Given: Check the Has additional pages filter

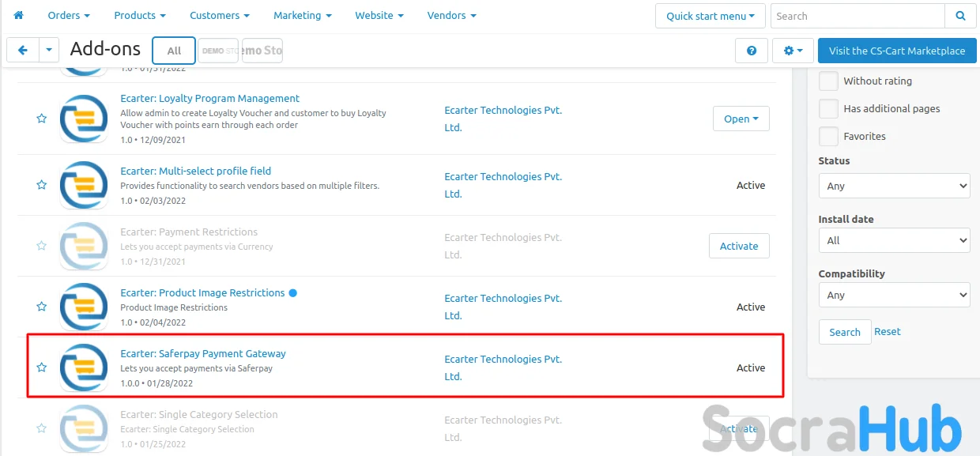Looking at the screenshot, I should pyautogui.click(x=828, y=109).
